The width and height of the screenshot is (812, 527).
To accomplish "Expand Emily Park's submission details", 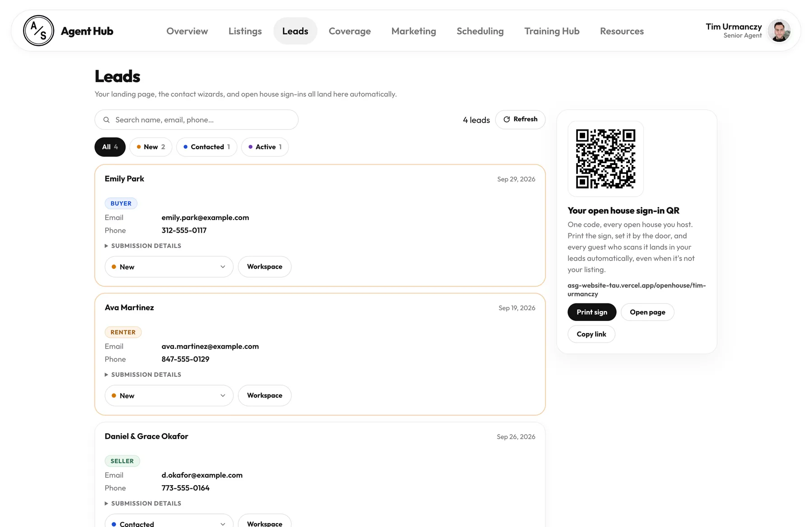I will pos(143,246).
